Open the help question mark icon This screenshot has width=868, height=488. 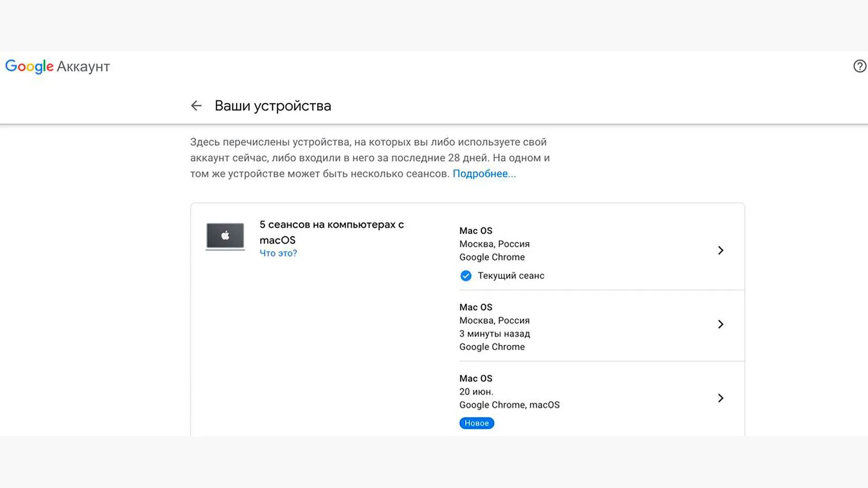click(x=859, y=66)
